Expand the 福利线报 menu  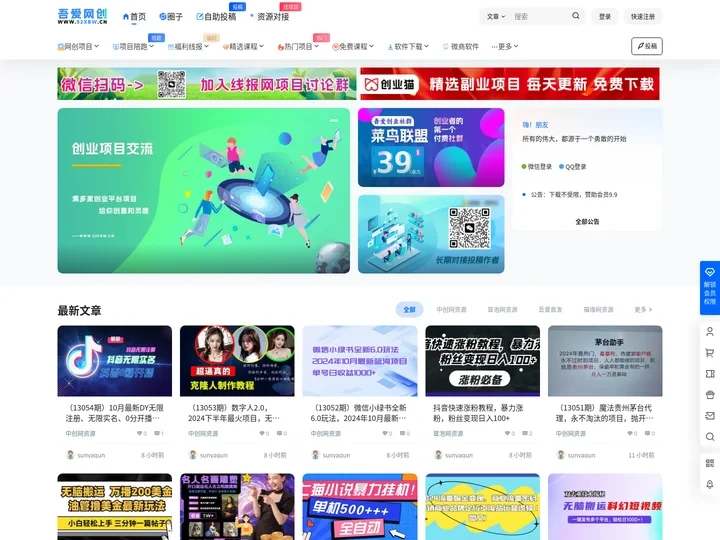pyautogui.click(x=188, y=46)
